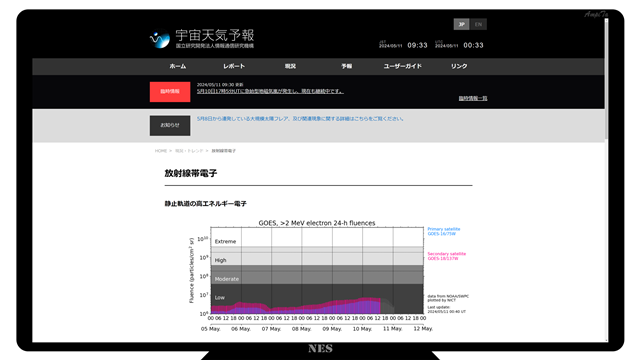Open the 現況 menu item
640x360 pixels.
tap(290, 66)
